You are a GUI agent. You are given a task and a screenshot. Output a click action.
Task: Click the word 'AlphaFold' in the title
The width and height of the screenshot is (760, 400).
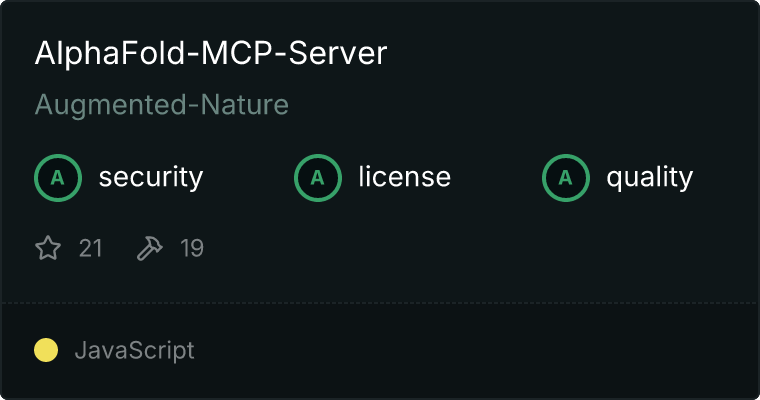(x=110, y=53)
